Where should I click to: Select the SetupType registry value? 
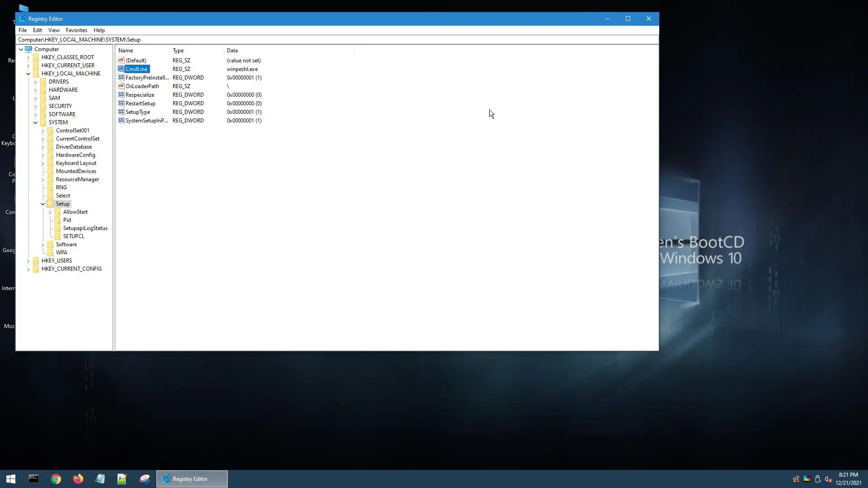click(x=138, y=112)
